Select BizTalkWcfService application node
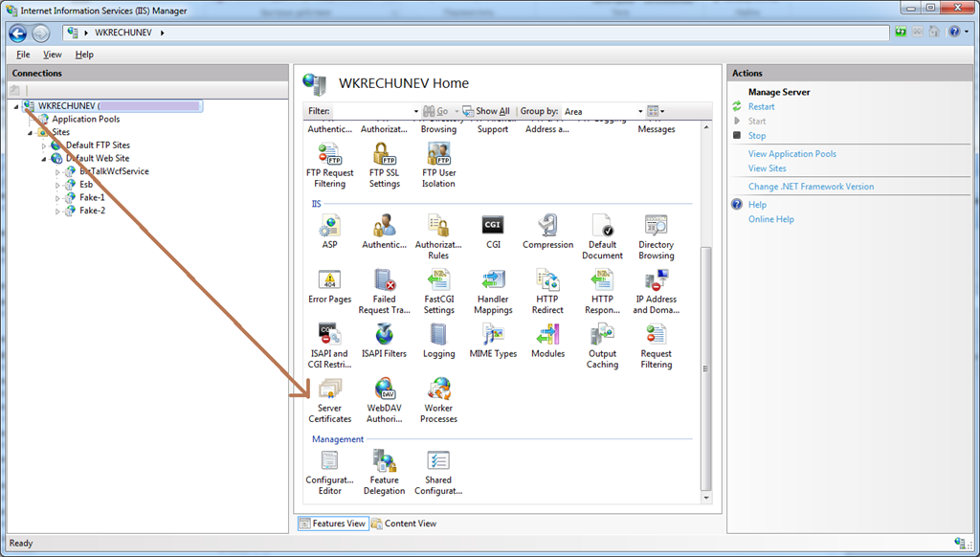Image resolution: width=980 pixels, height=557 pixels. coord(114,171)
